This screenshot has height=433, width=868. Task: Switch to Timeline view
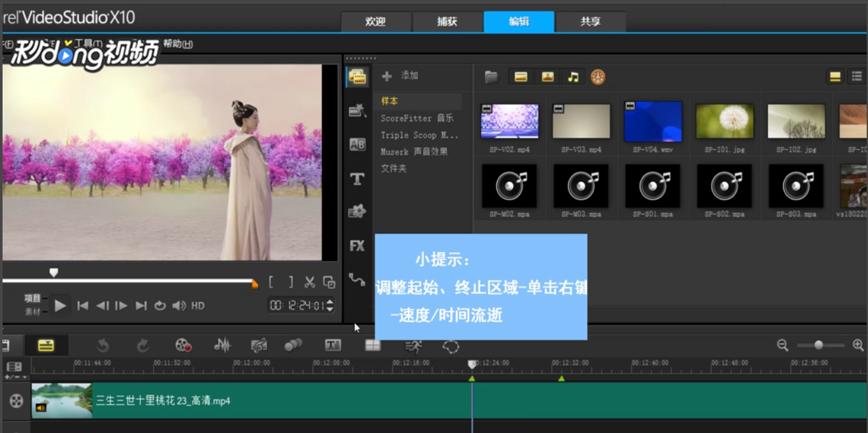[46, 346]
